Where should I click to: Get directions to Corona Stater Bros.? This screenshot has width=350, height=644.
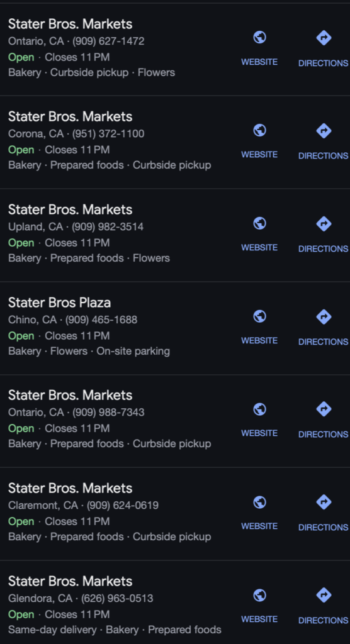coord(324,142)
